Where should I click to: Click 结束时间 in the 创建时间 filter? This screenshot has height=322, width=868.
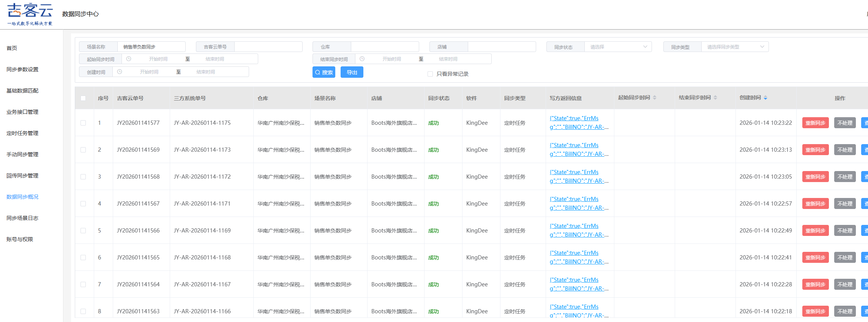[x=206, y=72]
